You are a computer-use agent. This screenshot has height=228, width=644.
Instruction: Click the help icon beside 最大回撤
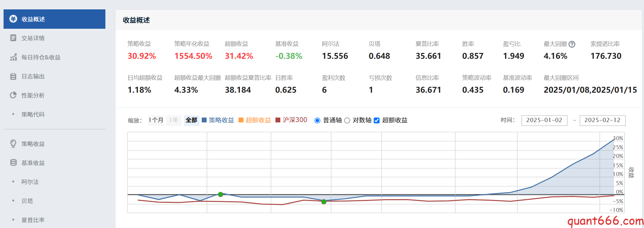(x=572, y=44)
